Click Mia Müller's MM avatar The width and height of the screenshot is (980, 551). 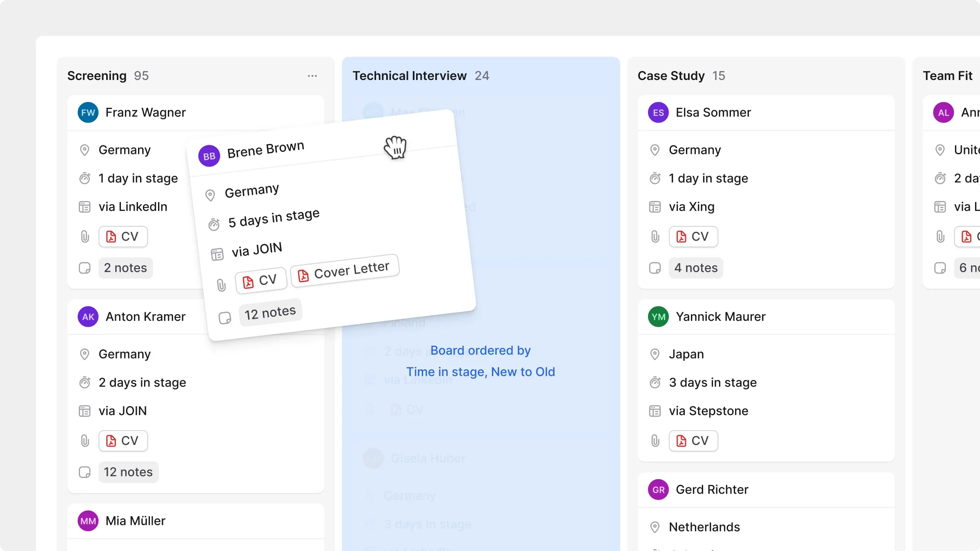click(88, 521)
